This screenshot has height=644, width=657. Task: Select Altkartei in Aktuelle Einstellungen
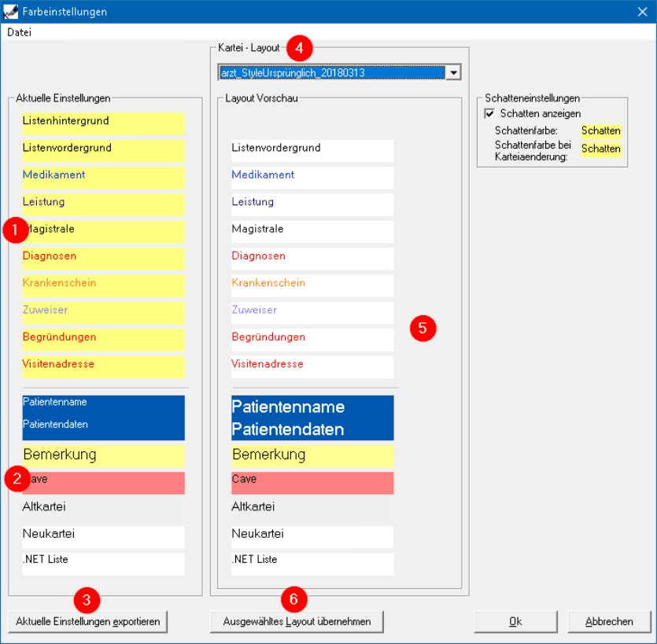tap(104, 510)
